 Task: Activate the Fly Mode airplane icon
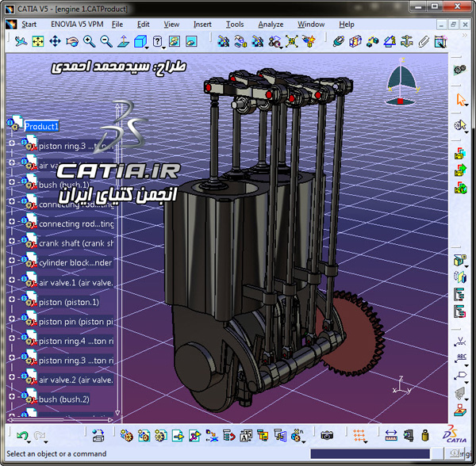(x=21, y=41)
